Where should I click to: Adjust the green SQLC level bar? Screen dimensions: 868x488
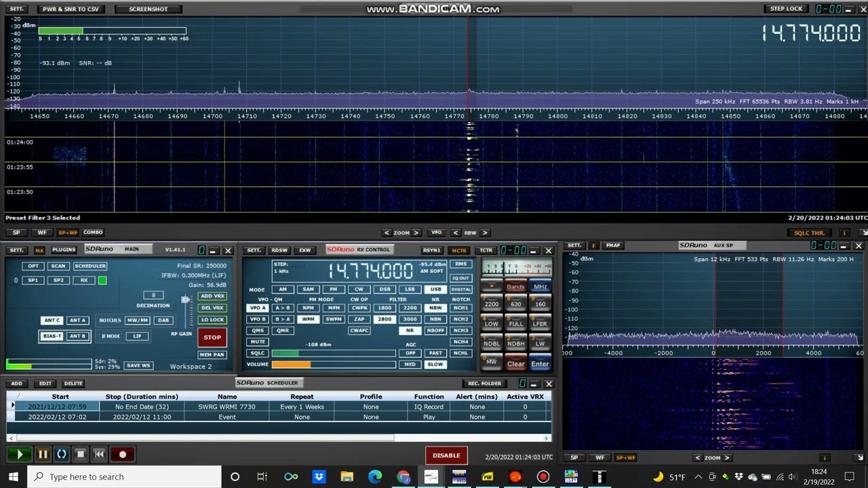coord(334,353)
